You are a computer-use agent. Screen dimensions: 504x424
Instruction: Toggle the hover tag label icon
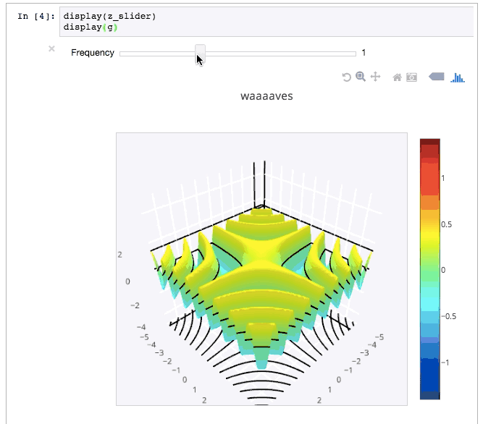[x=437, y=77]
